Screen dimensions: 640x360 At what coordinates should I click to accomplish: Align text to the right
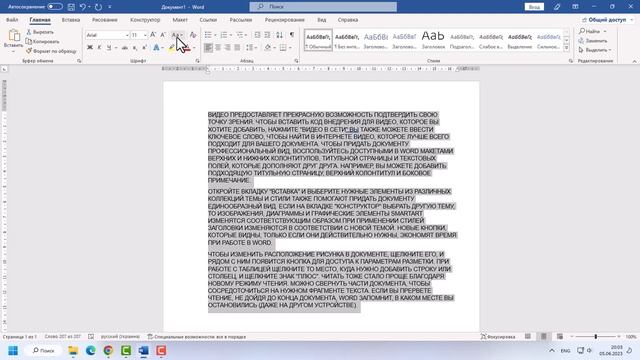(227, 48)
